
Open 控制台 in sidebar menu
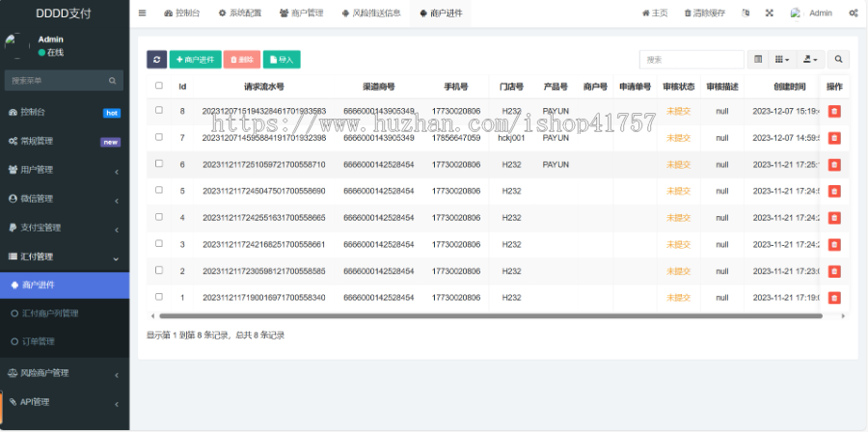pyautogui.click(x=65, y=112)
